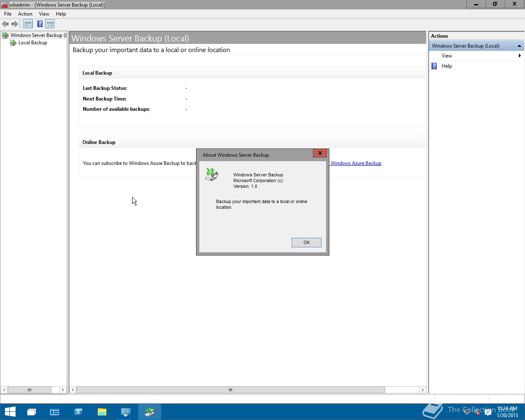
Task: Click Windows Server Backup taskbar icon
Action: pos(149,412)
